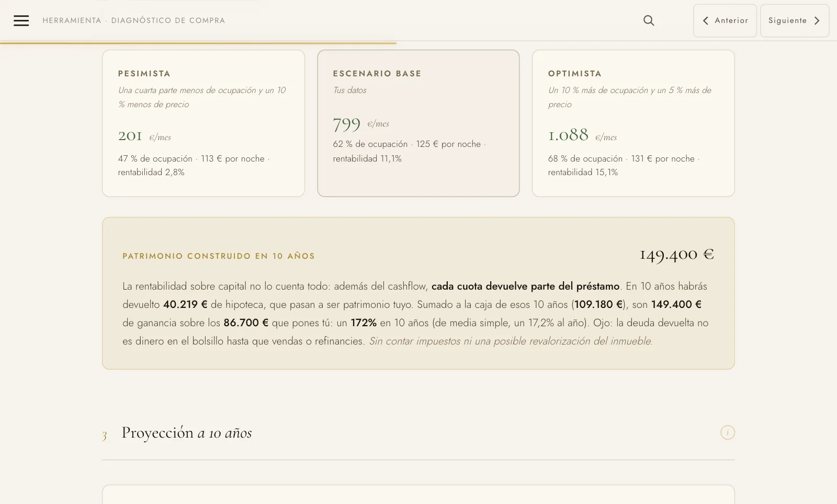Select the Escenario Base card
Viewport: 837px width, 504px height.
tap(418, 123)
